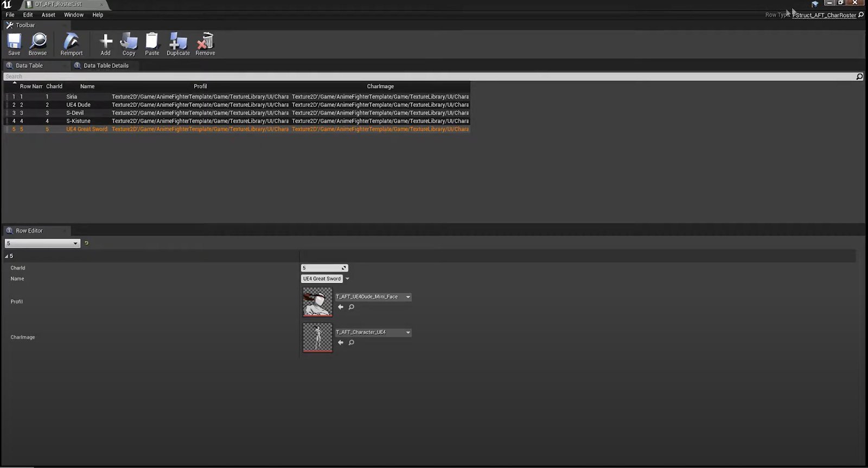Collapse the row 5 section triangle
868x468 pixels.
coord(7,256)
